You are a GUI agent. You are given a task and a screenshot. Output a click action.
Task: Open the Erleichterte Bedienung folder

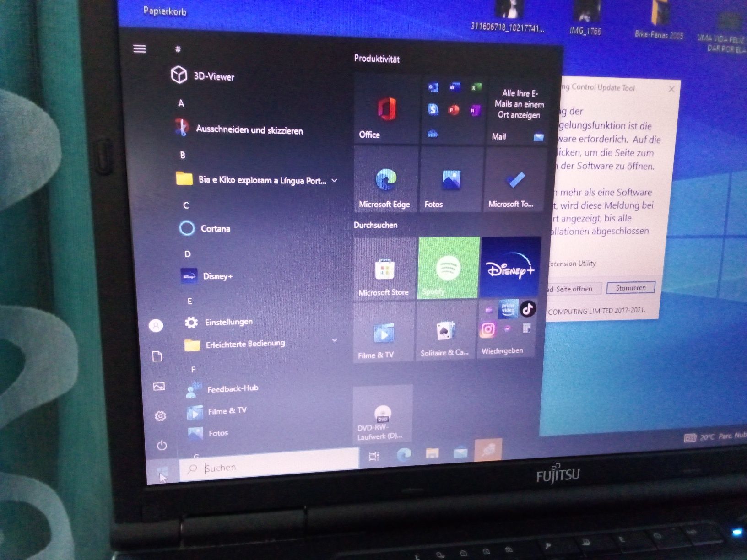pos(235,344)
